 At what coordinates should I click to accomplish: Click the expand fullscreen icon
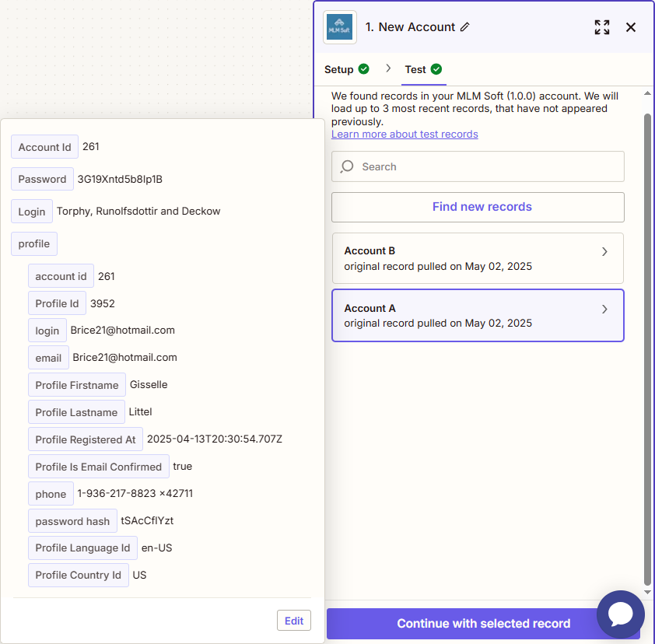click(601, 27)
